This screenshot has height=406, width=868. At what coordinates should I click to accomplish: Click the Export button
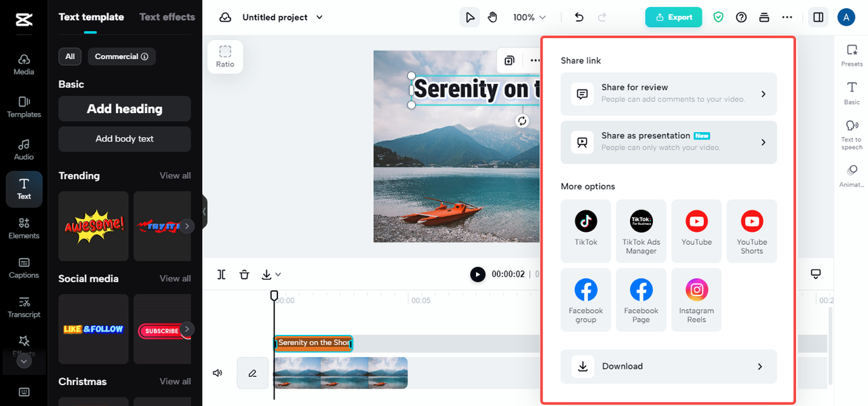tap(673, 17)
